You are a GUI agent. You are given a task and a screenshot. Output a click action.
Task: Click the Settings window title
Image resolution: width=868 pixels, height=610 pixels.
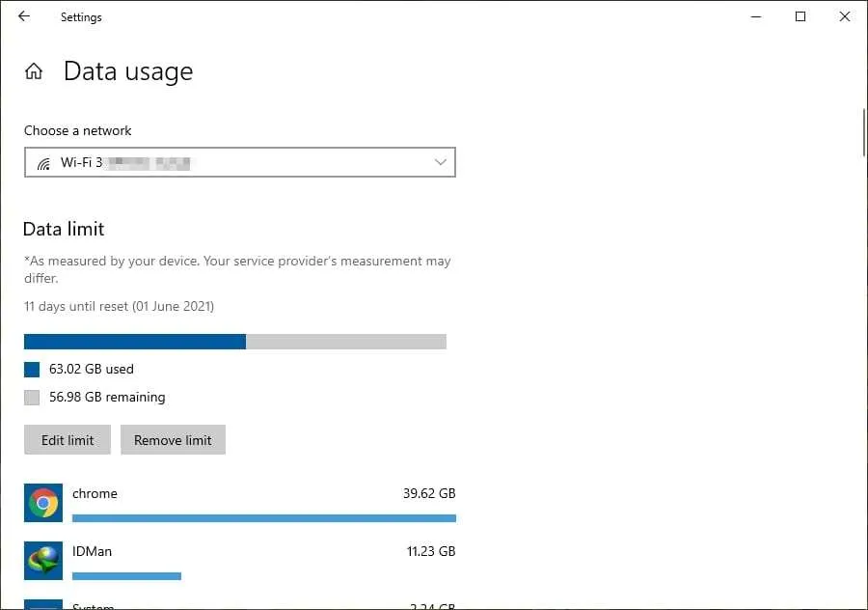[x=81, y=17]
